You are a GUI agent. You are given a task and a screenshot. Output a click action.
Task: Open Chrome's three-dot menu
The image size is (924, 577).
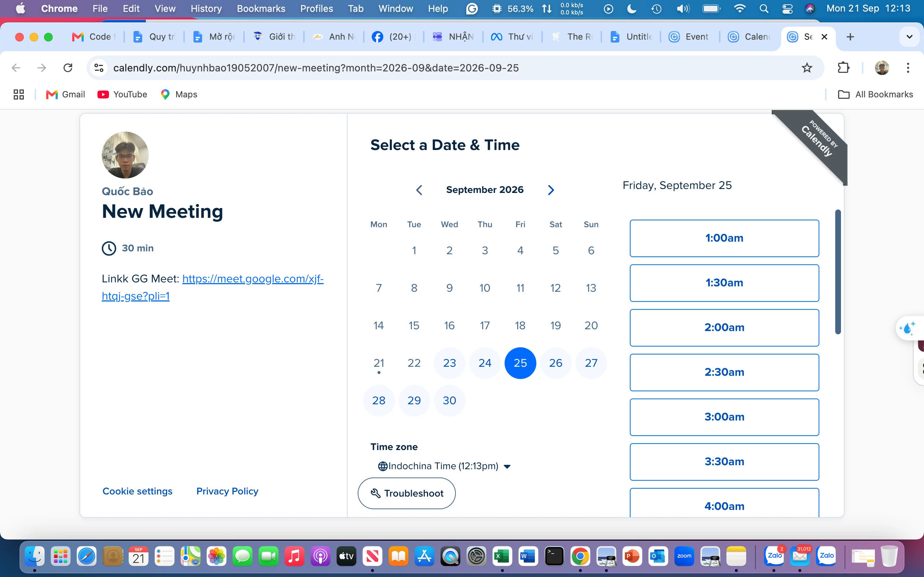point(908,68)
